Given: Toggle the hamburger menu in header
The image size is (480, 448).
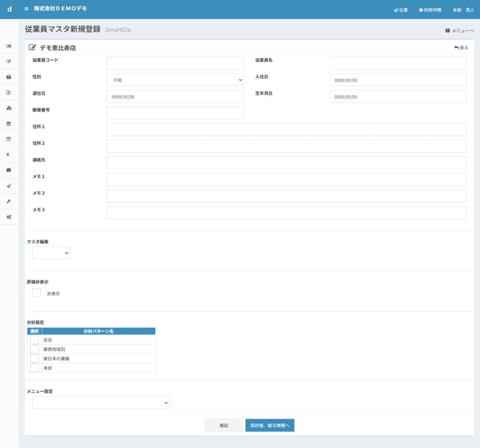Looking at the screenshot, I should tap(26, 9).
